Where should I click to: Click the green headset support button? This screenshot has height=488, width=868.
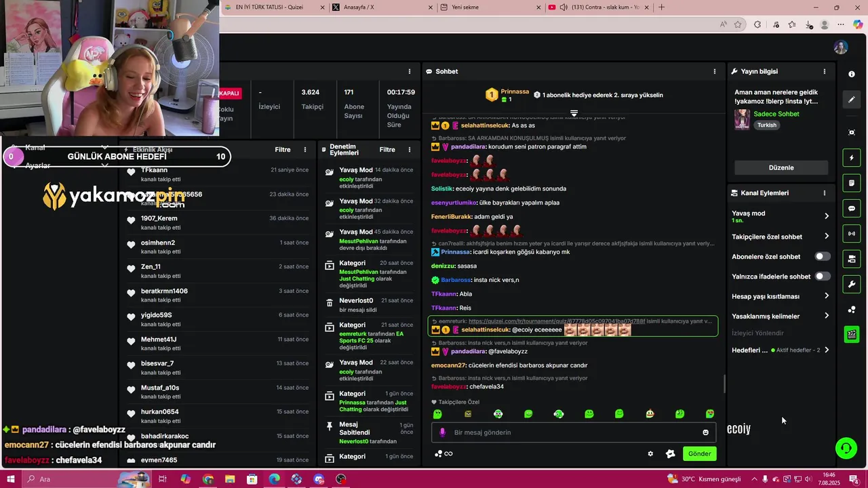click(x=846, y=447)
